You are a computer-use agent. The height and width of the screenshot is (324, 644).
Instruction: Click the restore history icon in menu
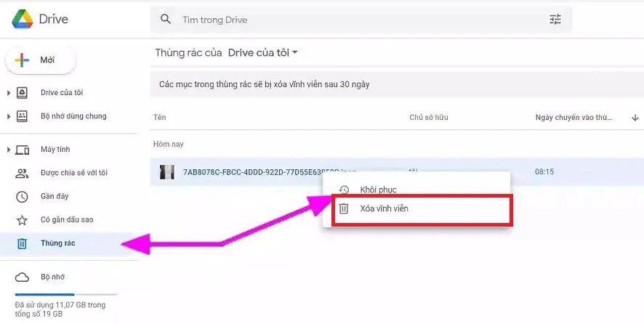[344, 190]
